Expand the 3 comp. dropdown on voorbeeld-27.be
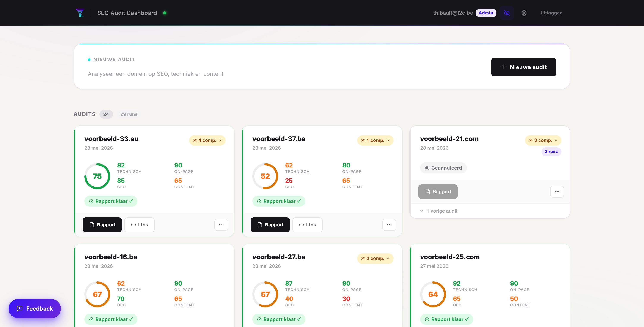The height and width of the screenshot is (327, 644). click(x=375, y=258)
